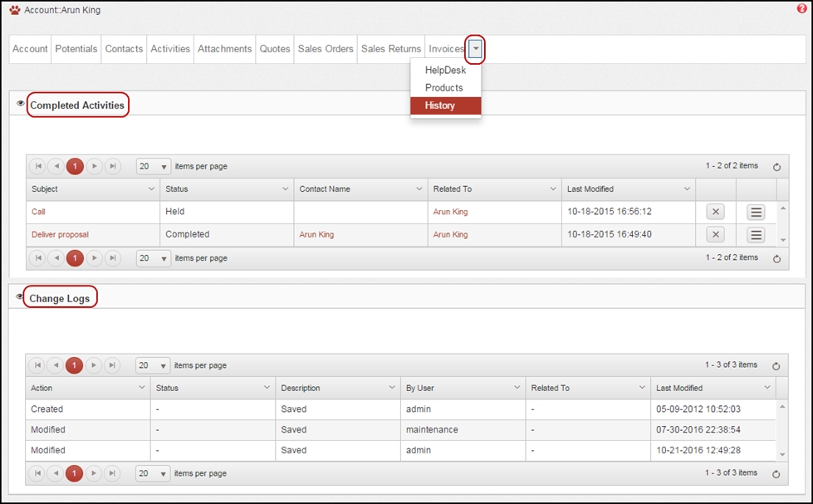This screenshot has height=504, width=813.
Task: Switch to the Attachments tab
Action: [224, 49]
